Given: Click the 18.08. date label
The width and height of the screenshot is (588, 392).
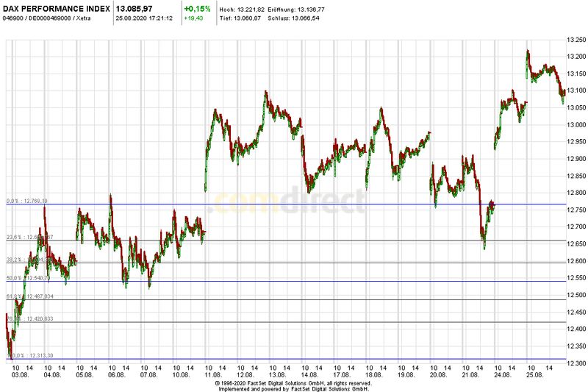Looking at the screenshot, I should click(374, 375).
